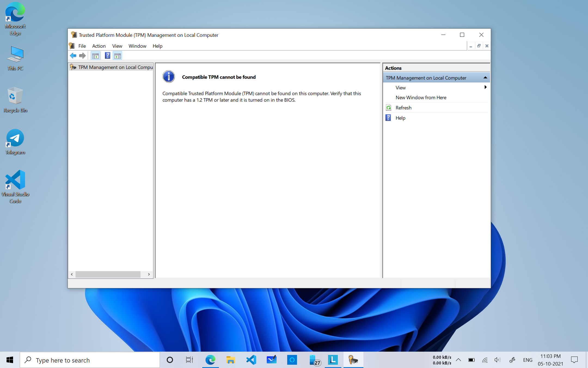
Task: Click Refresh in the Actions pane
Action: coord(403,108)
